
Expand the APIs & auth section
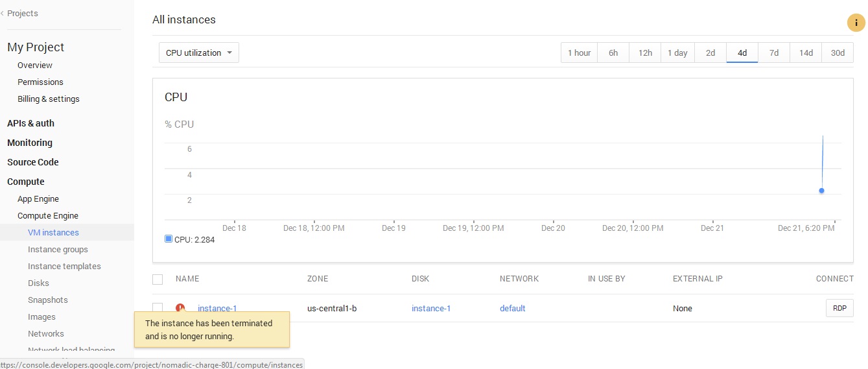pos(30,123)
